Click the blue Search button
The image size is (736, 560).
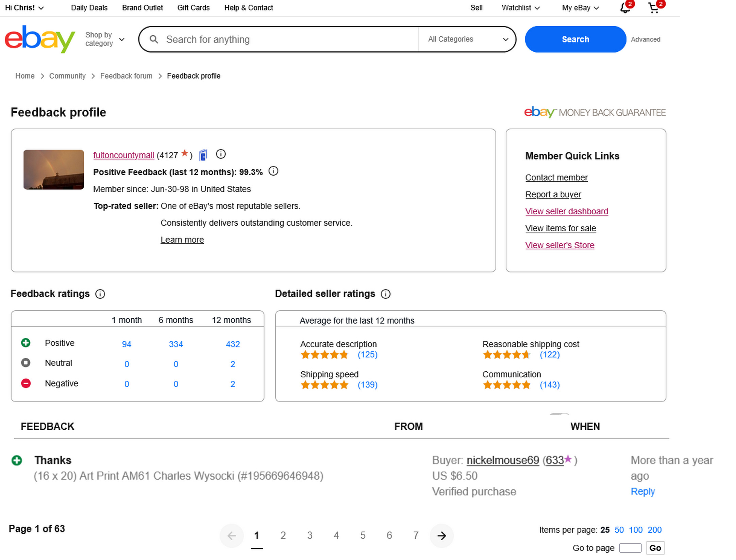[x=575, y=39]
